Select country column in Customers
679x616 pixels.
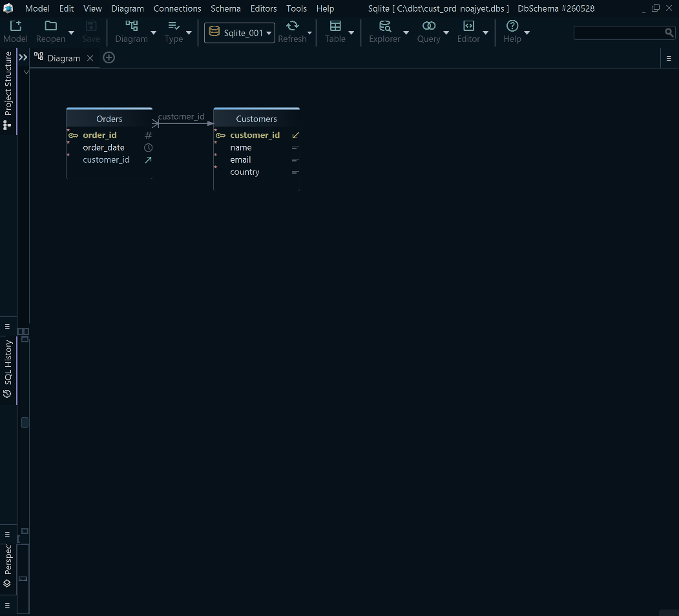[245, 172]
